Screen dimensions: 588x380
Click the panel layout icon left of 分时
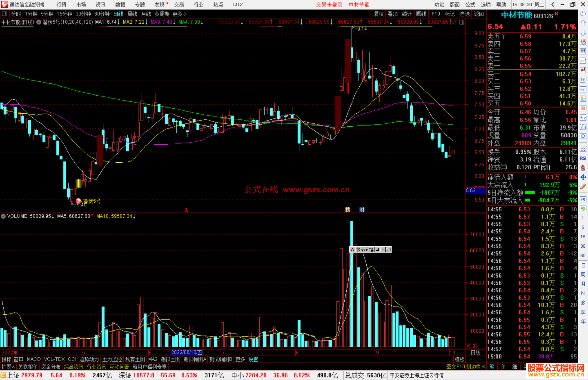click(x=4, y=14)
